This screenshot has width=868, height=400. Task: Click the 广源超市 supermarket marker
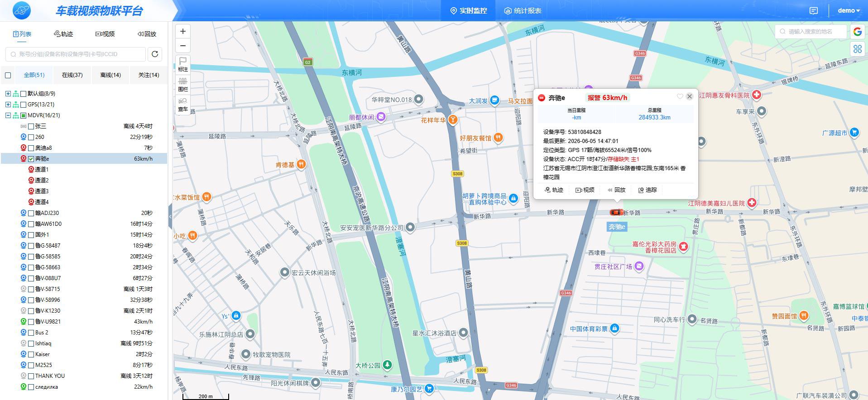click(x=854, y=133)
